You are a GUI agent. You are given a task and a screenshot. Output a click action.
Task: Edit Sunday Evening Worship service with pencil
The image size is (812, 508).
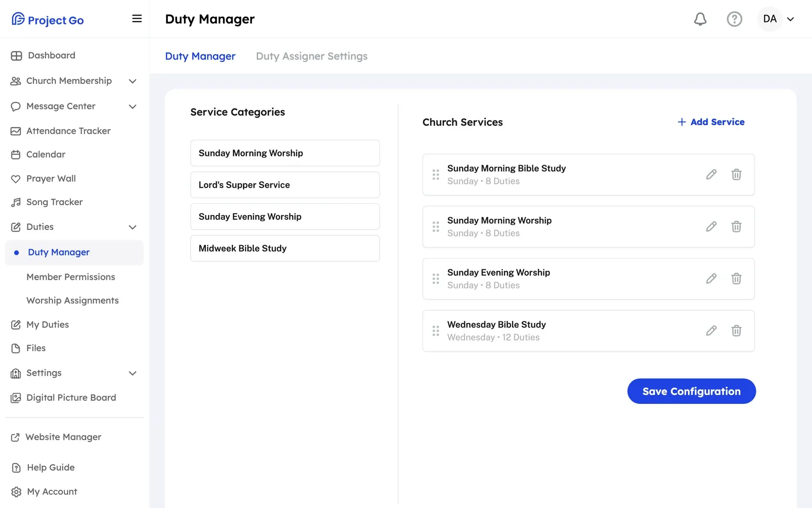tap(711, 278)
